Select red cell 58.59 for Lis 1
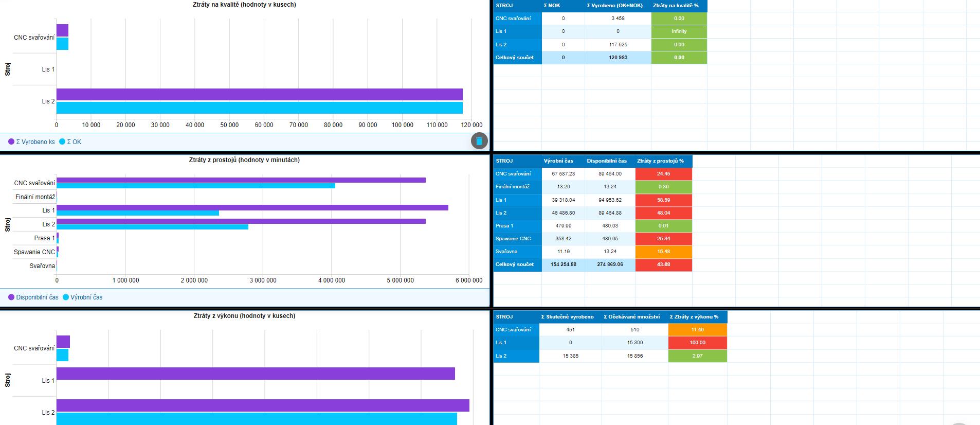Image resolution: width=980 pixels, height=425 pixels. pos(664,200)
